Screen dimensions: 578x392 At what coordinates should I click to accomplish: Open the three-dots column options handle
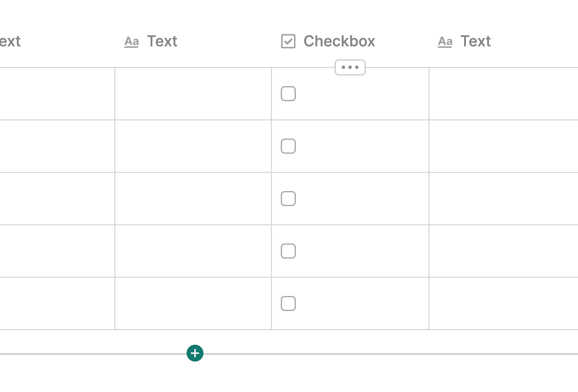point(350,67)
